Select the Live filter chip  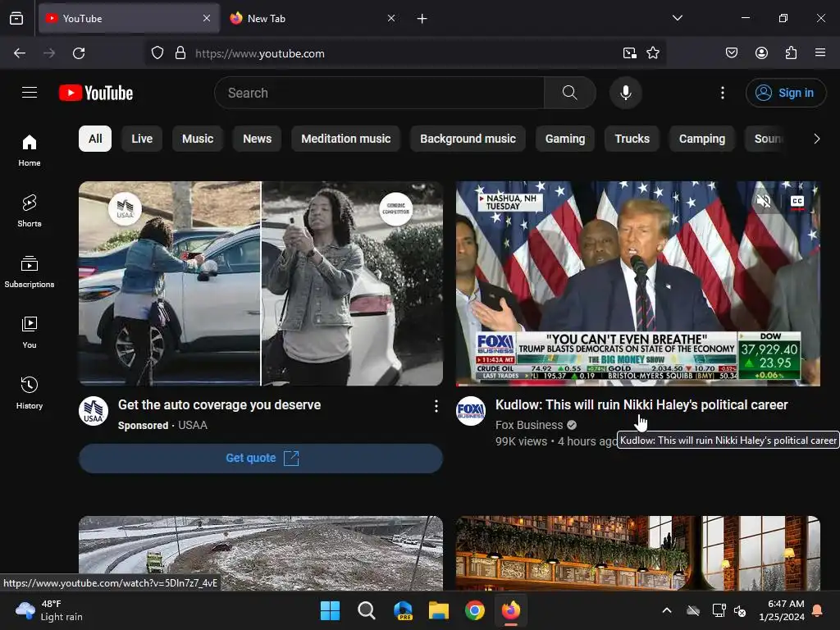tap(142, 139)
